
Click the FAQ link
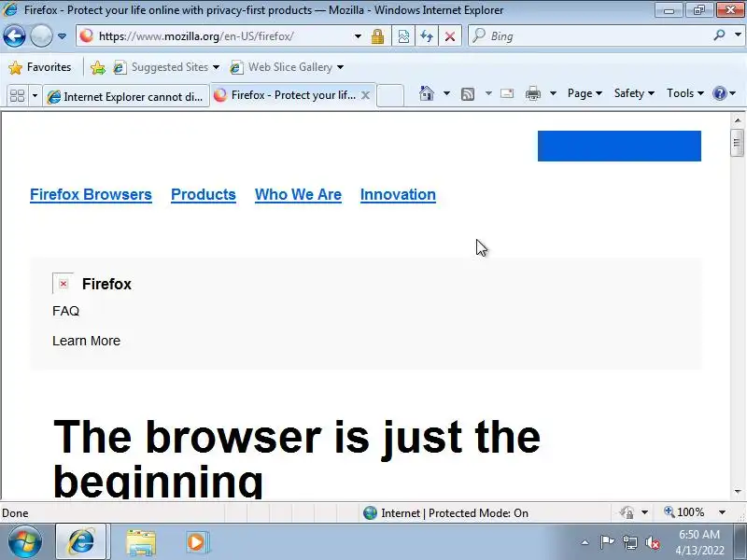pos(65,311)
